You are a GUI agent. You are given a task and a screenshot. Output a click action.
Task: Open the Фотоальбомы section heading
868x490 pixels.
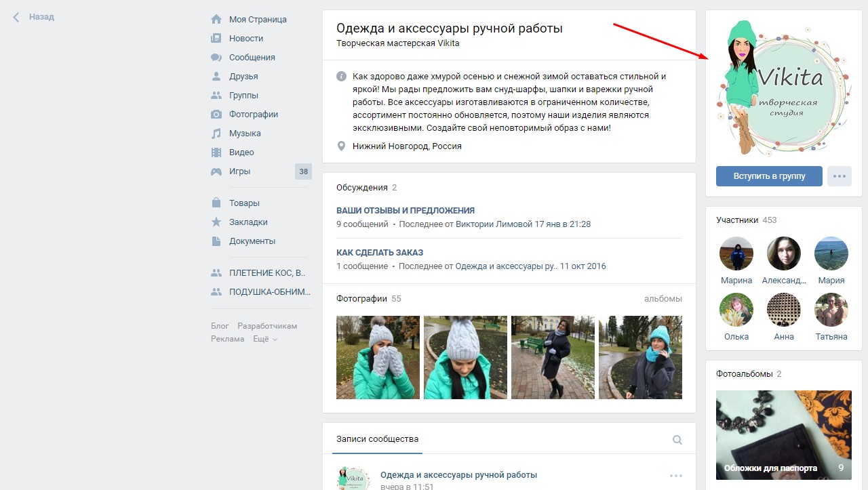pos(745,374)
